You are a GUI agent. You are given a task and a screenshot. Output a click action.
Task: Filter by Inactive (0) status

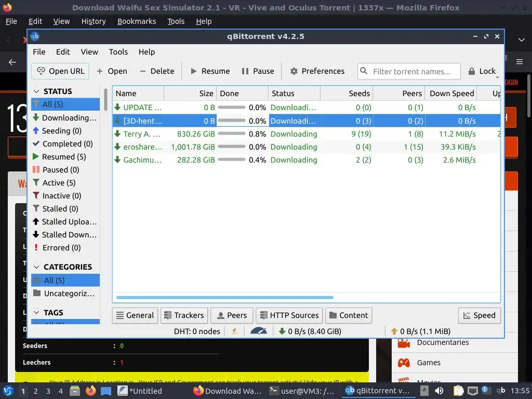coord(65,196)
